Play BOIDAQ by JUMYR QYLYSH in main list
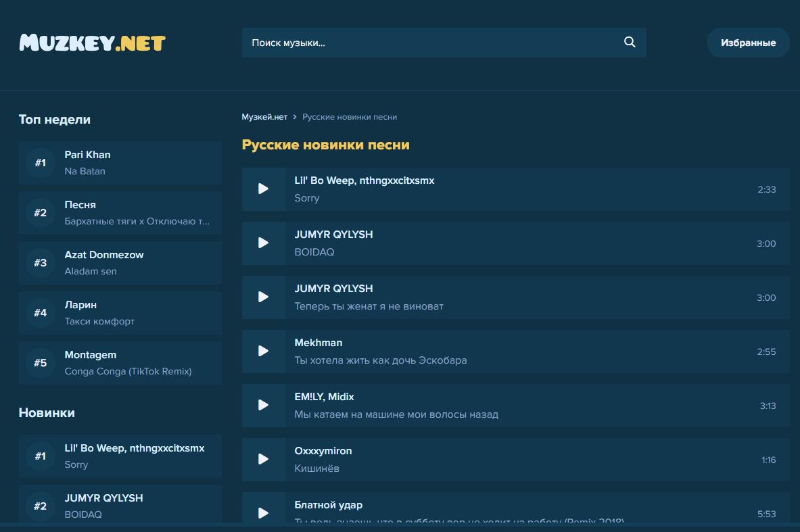The width and height of the screenshot is (800, 532). coord(264,243)
